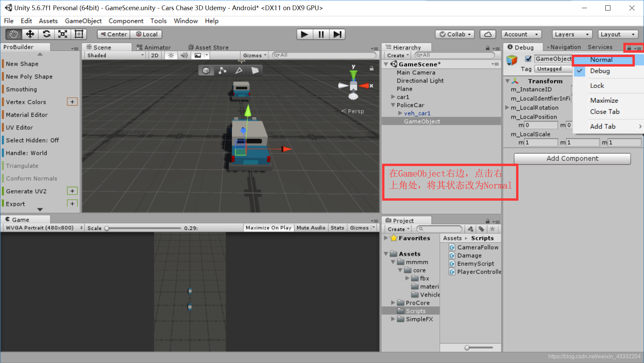
Task: Toggle scene audio speaker icon
Action: pyautogui.click(x=184, y=55)
